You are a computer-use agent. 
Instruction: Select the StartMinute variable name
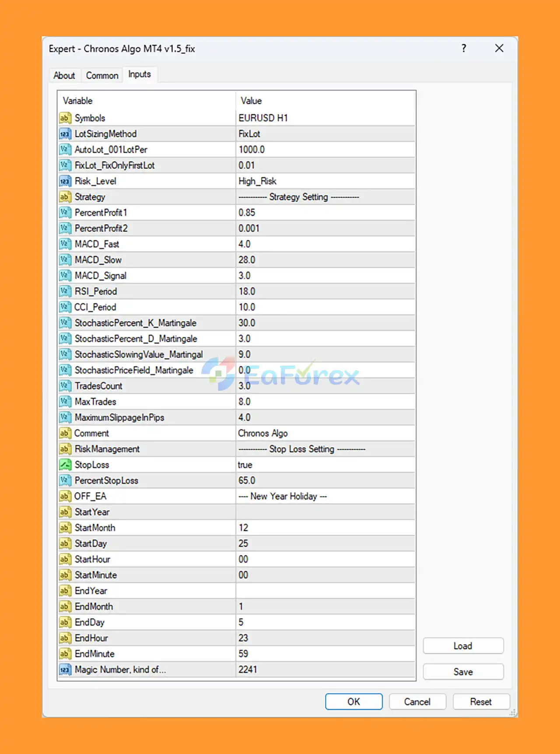point(96,575)
